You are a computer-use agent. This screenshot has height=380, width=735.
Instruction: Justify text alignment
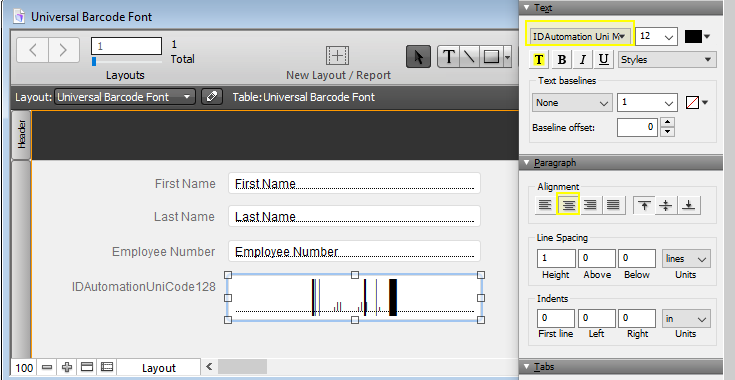pos(613,205)
